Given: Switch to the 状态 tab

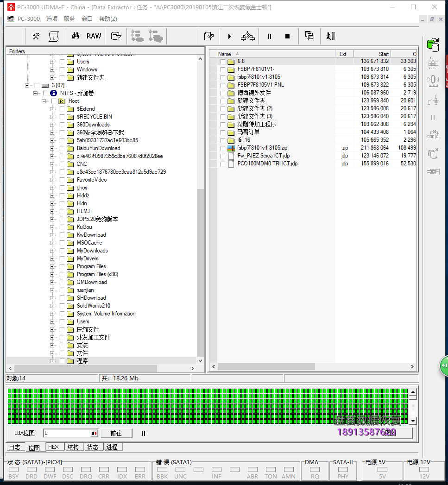Looking at the screenshot, I should pos(93,447).
